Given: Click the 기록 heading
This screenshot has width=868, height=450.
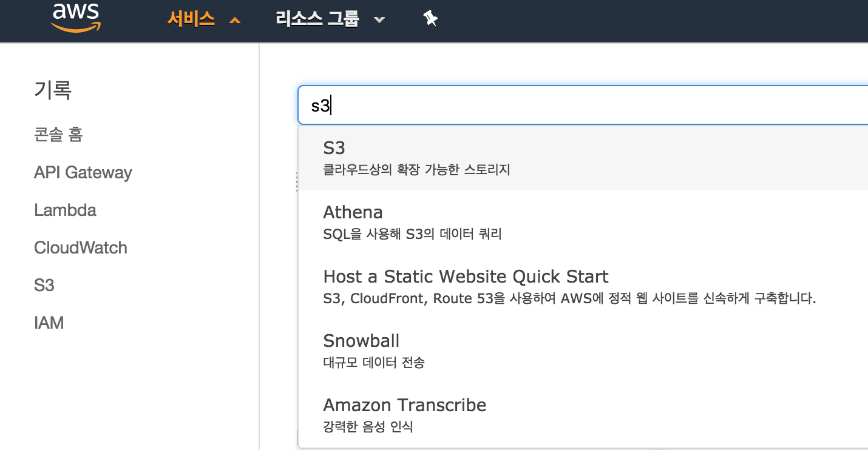Looking at the screenshot, I should coord(53,90).
